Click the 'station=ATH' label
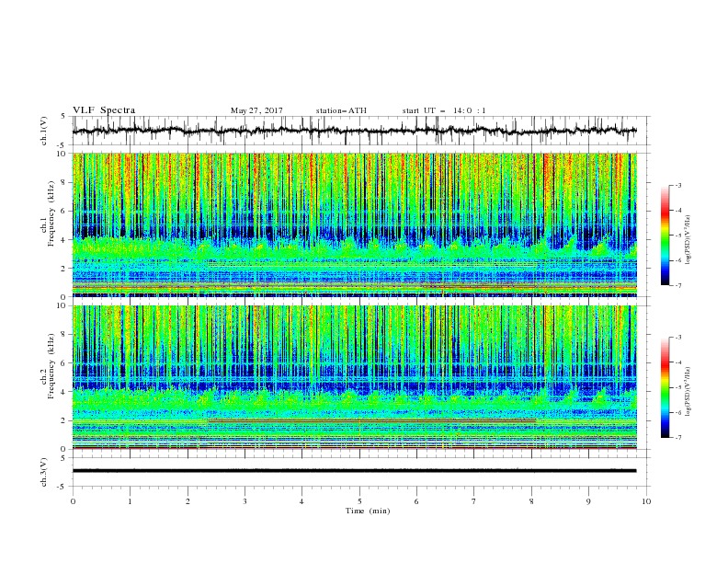Screen dimensions: 728x563 (341, 110)
